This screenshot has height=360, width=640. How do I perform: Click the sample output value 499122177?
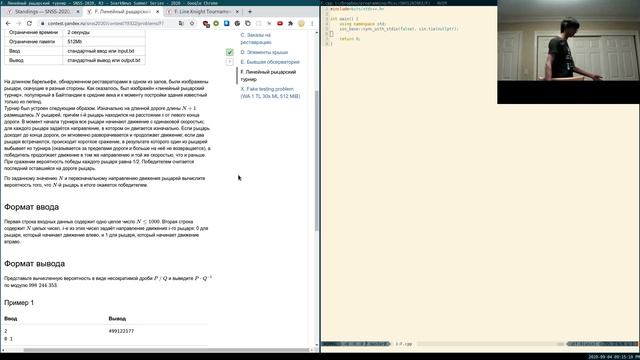coord(121,331)
